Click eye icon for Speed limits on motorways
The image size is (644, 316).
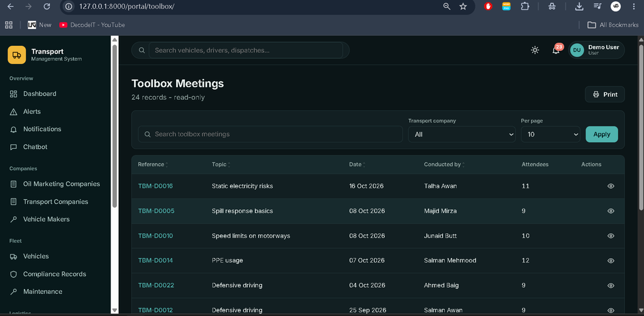(x=611, y=236)
